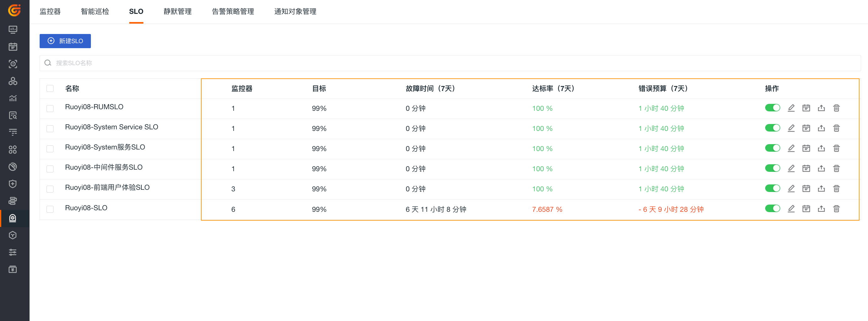
Task: Open the Ruoyi08-前端用户体验SLO name link
Action: [x=107, y=188]
